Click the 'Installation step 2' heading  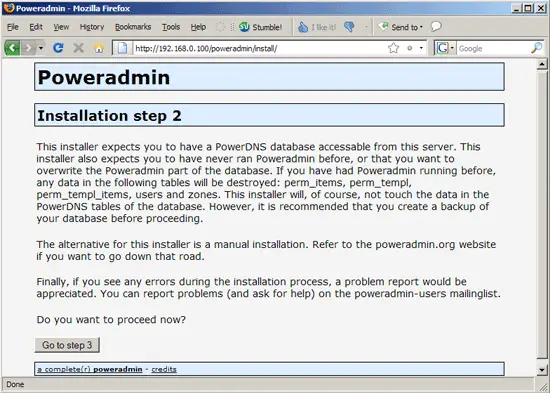tap(109, 115)
